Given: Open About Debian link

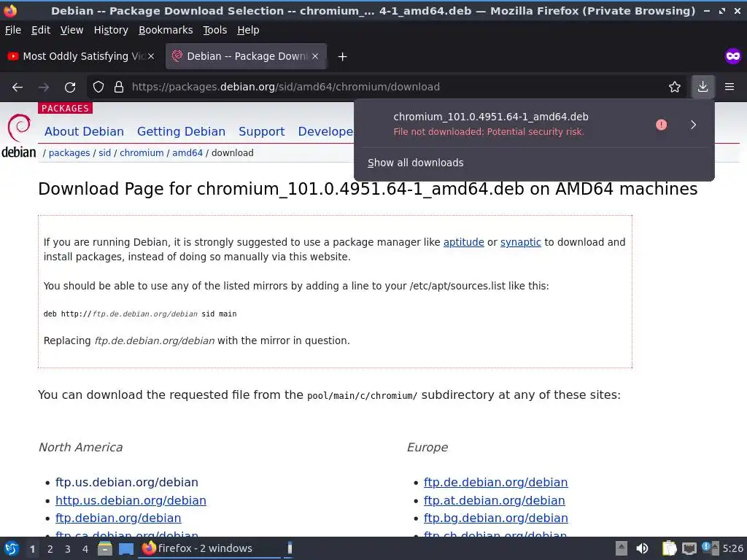Looking at the screenshot, I should point(84,131).
